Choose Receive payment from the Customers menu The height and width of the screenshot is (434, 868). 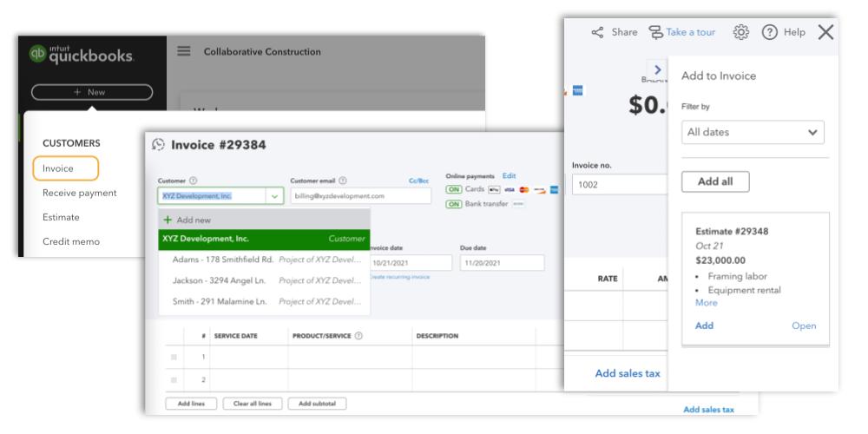coord(80,193)
